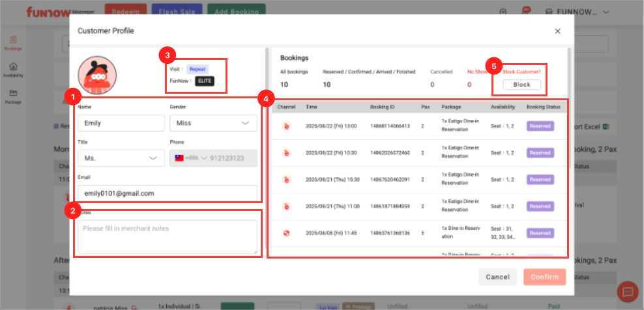
Task: Click the Email input field
Action: pyautogui.click(x=167, y=193)
